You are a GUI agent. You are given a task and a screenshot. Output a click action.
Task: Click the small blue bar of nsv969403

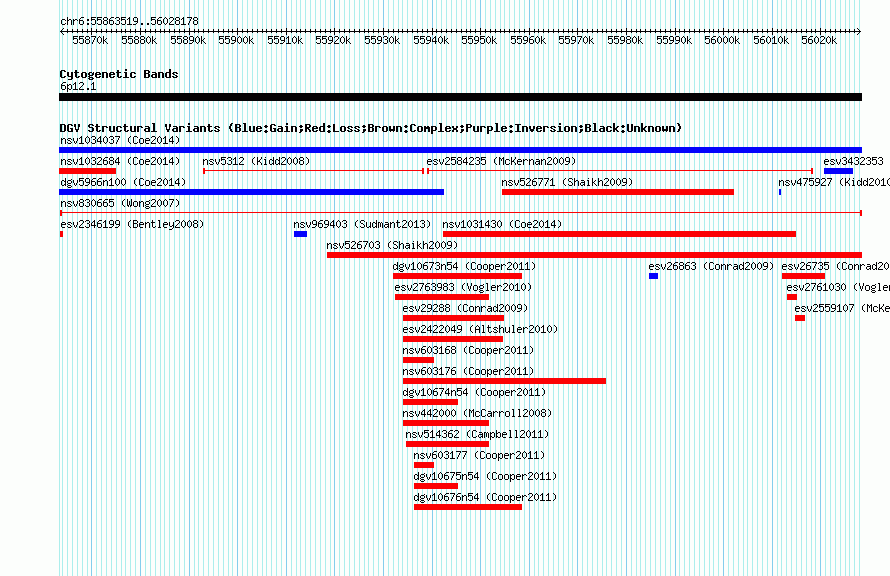(x=300, y=234)
